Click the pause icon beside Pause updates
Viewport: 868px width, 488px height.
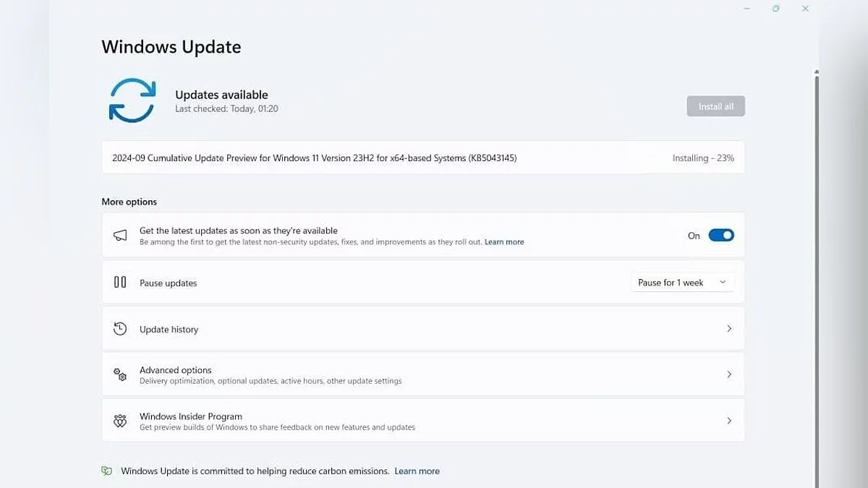pyautogui.click(x=120, y=283)
